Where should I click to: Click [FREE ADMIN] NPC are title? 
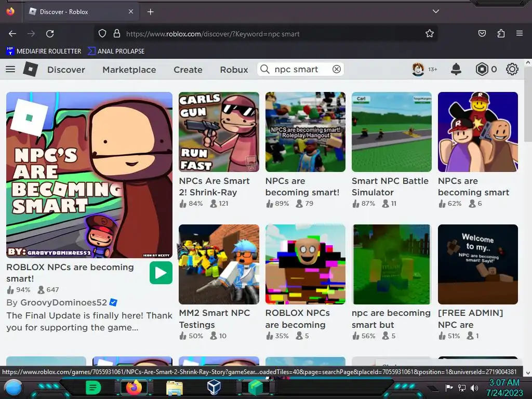[471, 318]
